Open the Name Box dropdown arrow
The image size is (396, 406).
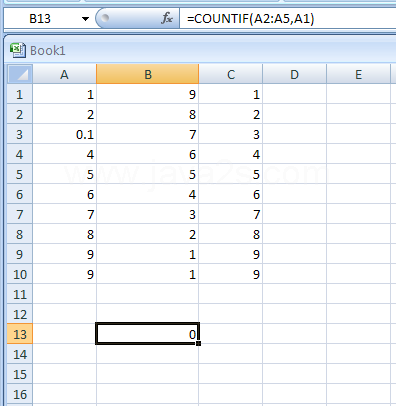pos(85,19)
